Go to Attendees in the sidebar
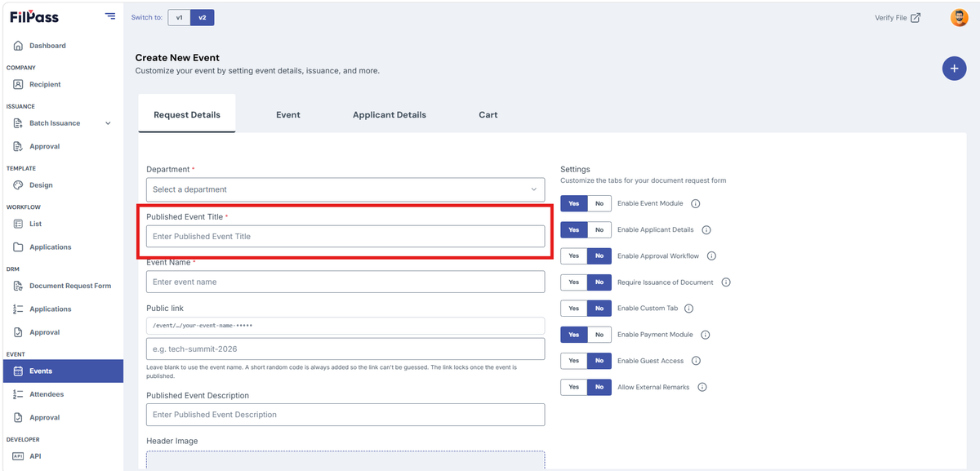The image size is (980, 471). 47,394
